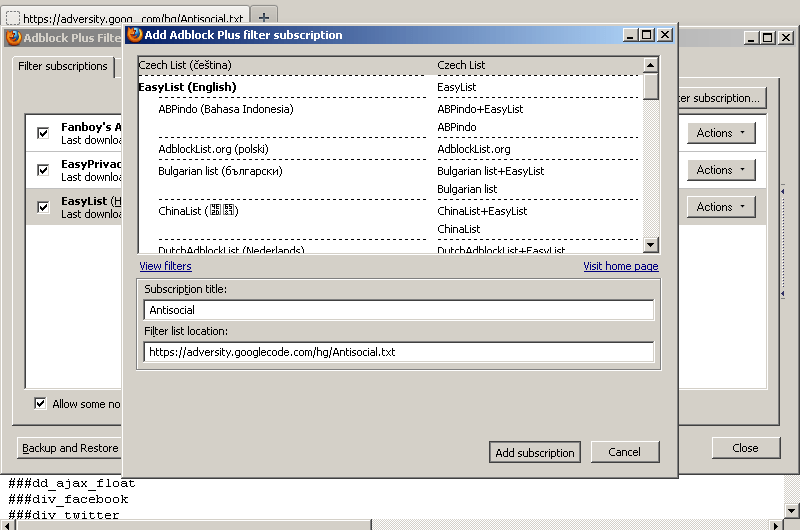Click the ###div_facebook filter text line
This screenshot has width=800, height=530.
[68, 499]
